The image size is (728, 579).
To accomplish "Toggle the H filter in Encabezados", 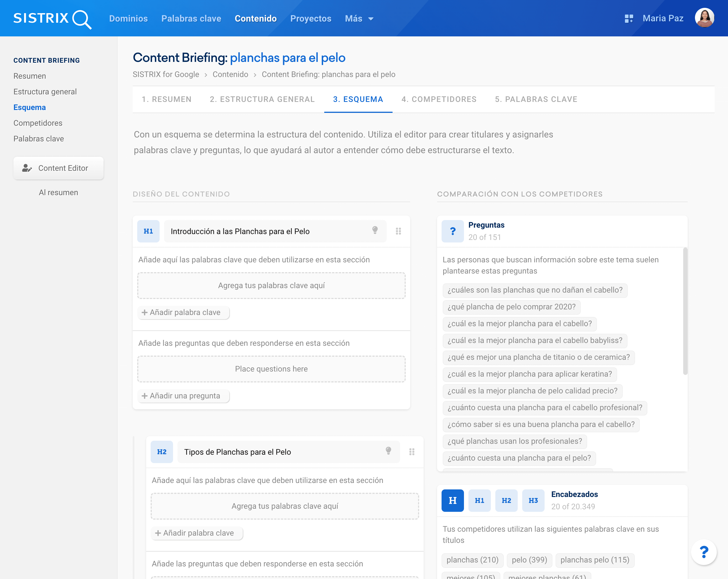I will (452, 500).
